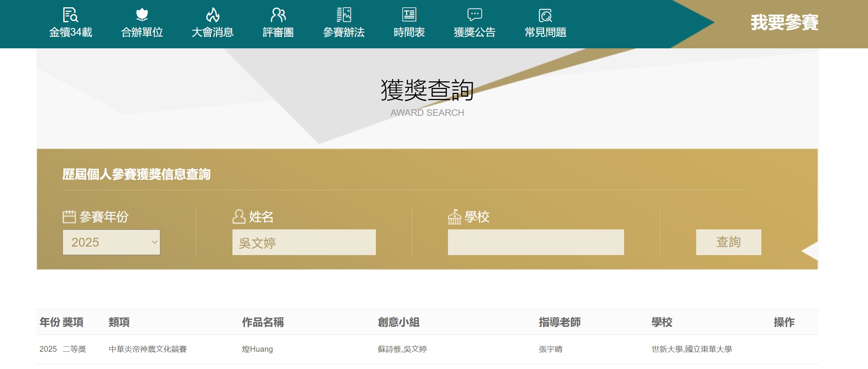Screen dimensions: 868x369
Task: Open the 大會消息 menu item
Action: click(212, 32)
